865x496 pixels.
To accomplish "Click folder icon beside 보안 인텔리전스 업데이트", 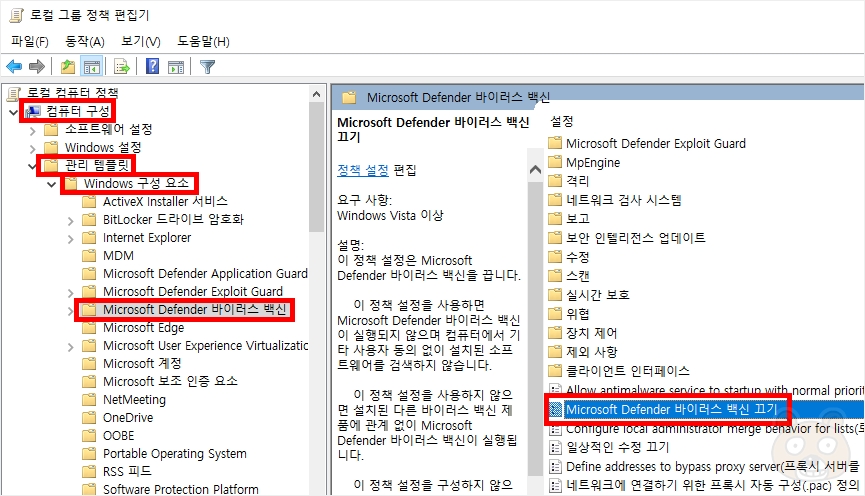I will coord(555,238).
